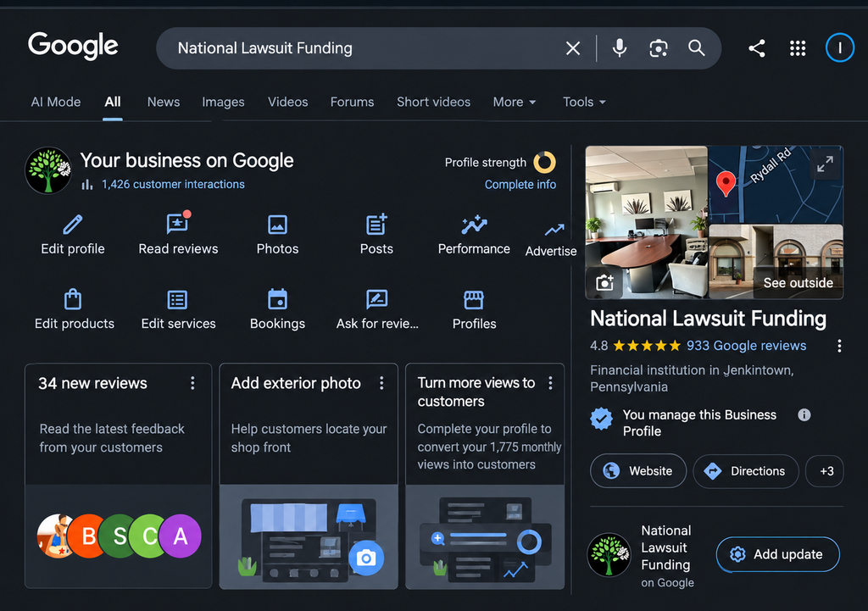Viewport: 868px width, 611px height.
Task: Open Profiles storefront icon
Action: coord(474,300)
